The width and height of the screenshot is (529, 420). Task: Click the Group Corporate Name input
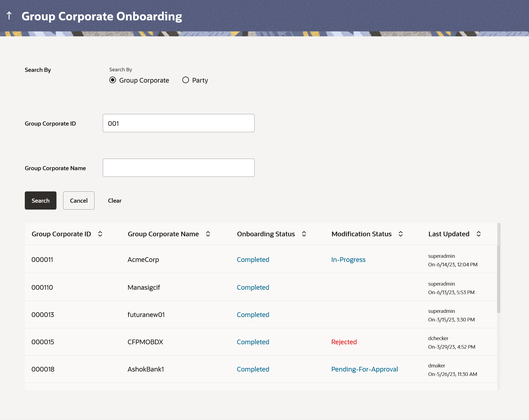[x=179, y=168]
